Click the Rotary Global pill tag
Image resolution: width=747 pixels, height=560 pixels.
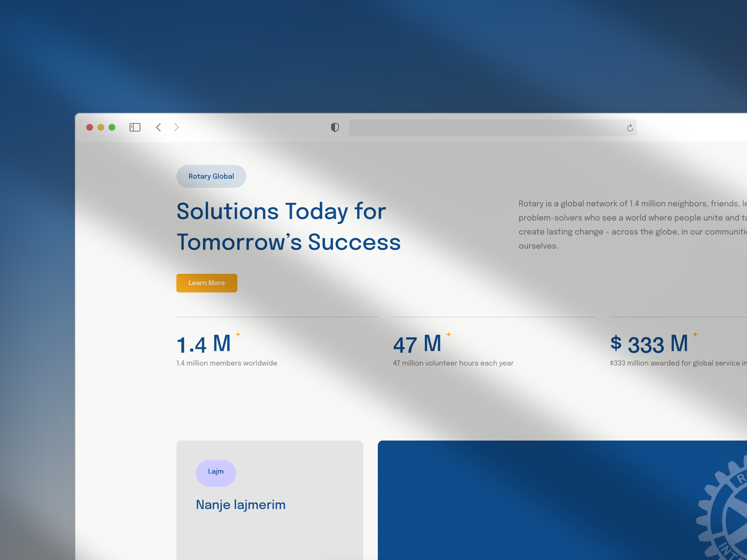(x=211, y=176)
